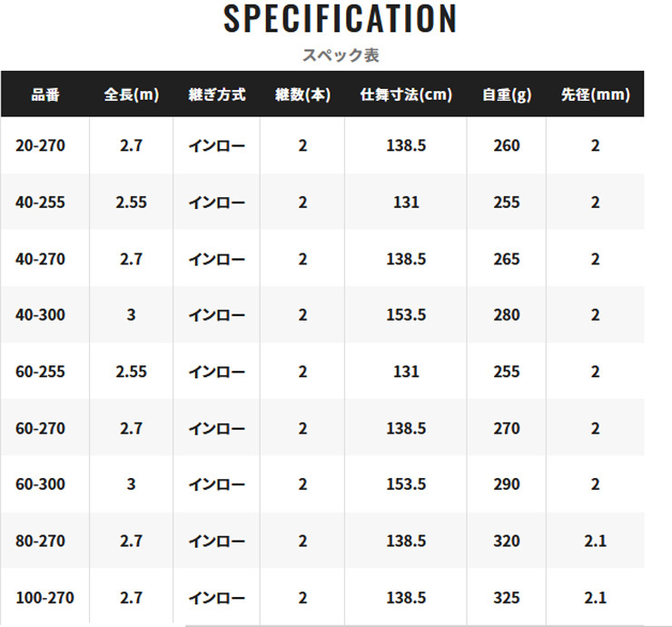Click the 品番 column header

click(44, 95)
